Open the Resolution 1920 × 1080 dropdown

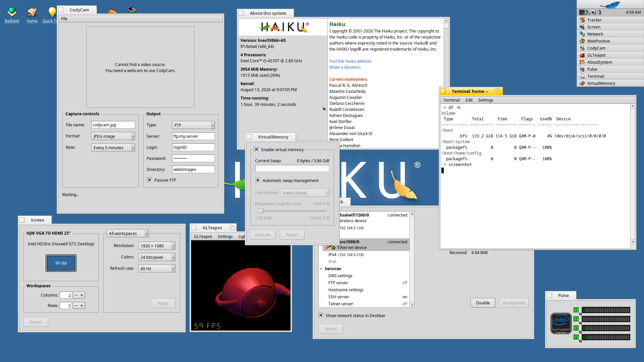pyautogui.click(x=157, y=246)
